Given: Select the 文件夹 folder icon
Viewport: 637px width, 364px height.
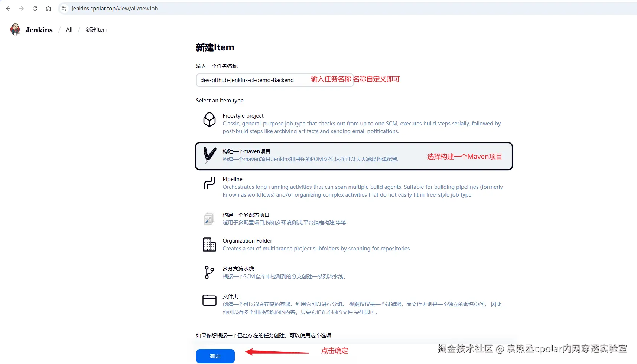Looking at the screenshot, I should (x=209, y=300).
